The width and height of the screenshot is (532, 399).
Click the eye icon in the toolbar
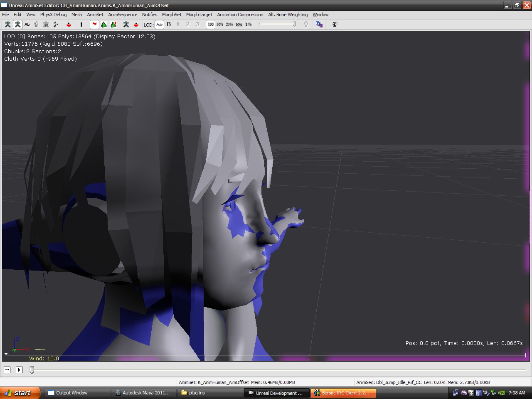(335, 25)
